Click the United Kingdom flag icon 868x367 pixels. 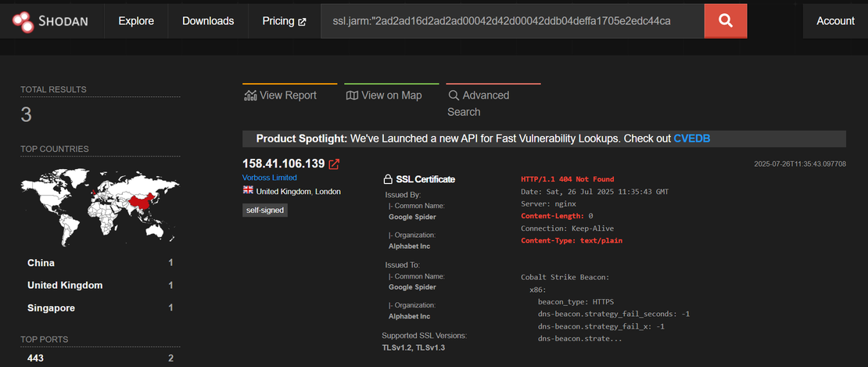(x=248, y=191)
